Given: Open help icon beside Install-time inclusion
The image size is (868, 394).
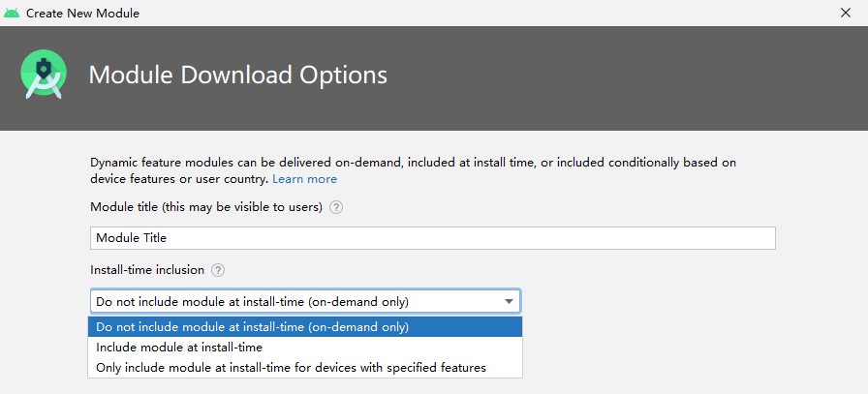Looking at the screenshot, I should (219, 270).
